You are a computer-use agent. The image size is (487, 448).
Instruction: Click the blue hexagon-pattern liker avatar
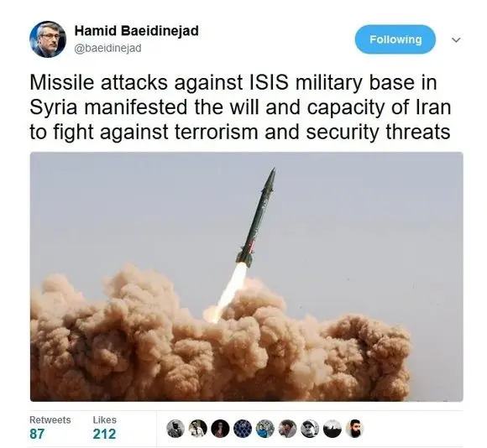click(x=243, y=429)
